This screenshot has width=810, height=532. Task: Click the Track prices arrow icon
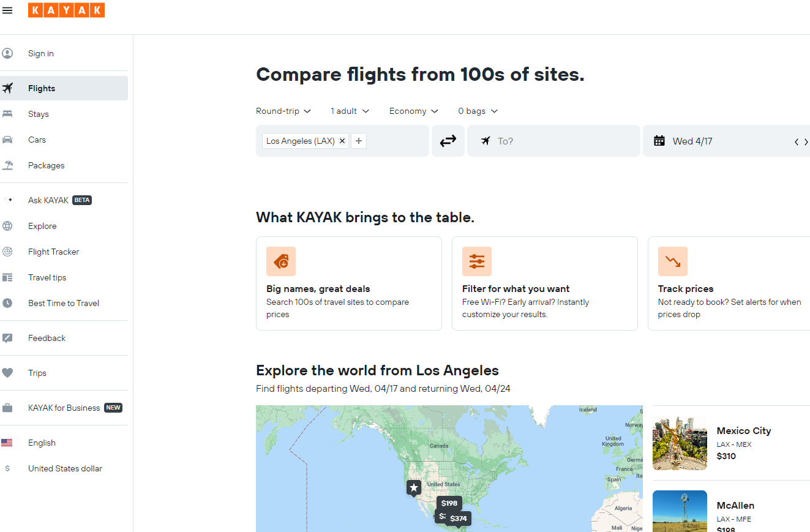pyautogui.click(x=673, y=261)
